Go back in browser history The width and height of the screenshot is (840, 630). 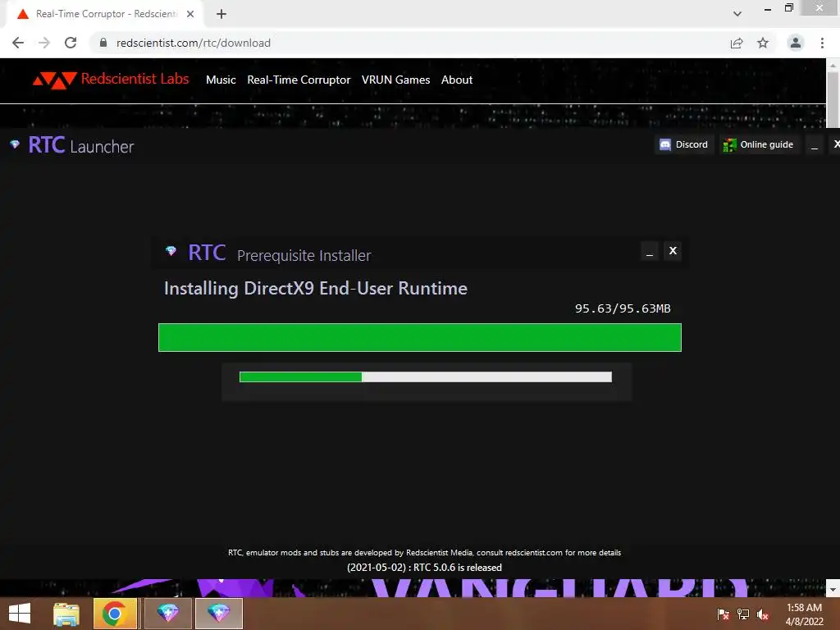(18, 43)
